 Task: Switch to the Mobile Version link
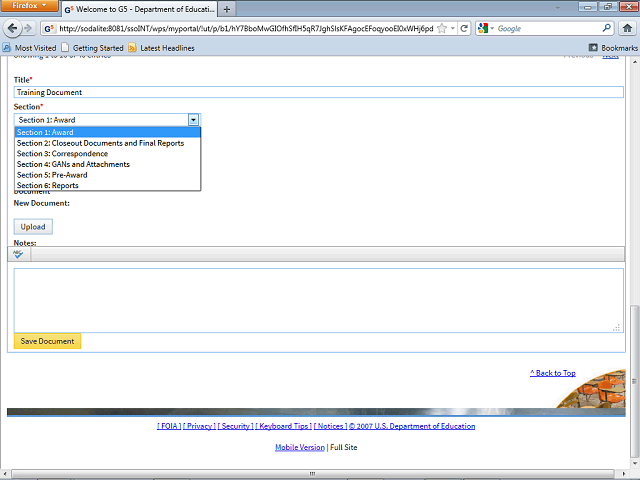(x=300, y=447)
